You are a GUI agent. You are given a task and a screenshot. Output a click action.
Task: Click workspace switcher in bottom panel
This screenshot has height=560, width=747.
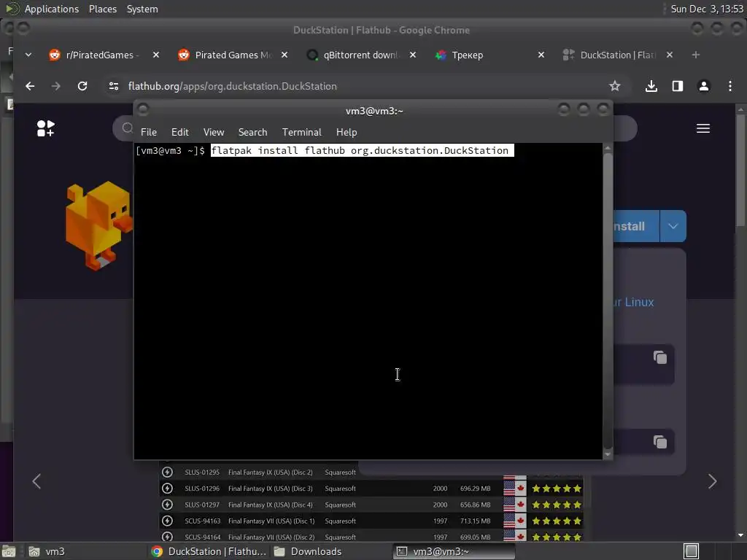pyautogui.click(x=692, y=551)
